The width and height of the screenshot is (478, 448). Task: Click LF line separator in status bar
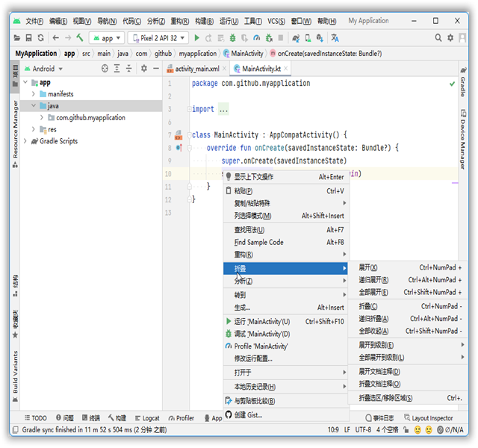coord(347,430)
